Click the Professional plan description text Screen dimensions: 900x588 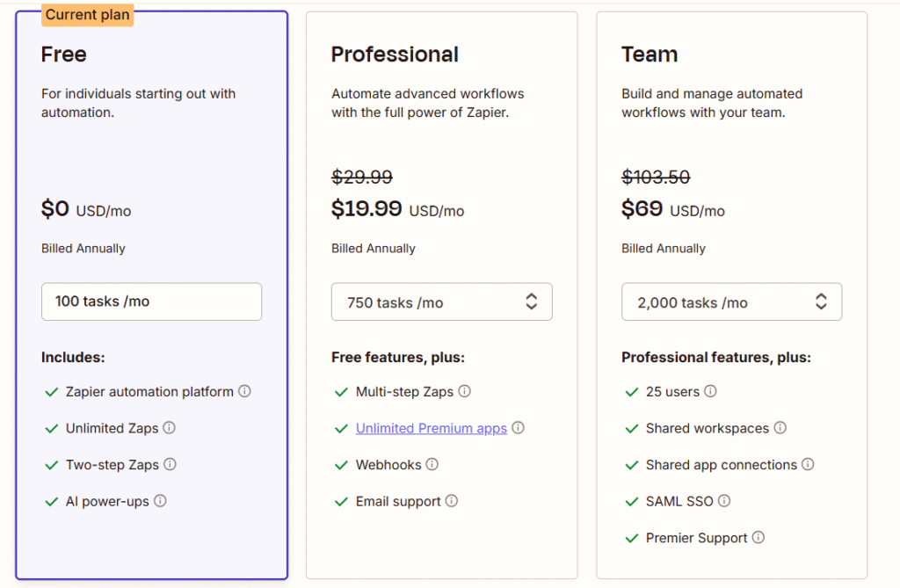pyautogui.click(x=428, y=103)
